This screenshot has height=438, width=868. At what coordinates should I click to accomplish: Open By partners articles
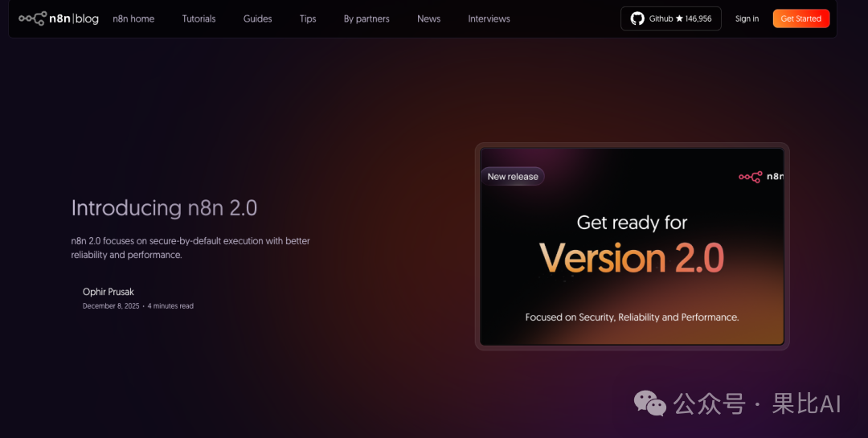(x=366, y=18)
